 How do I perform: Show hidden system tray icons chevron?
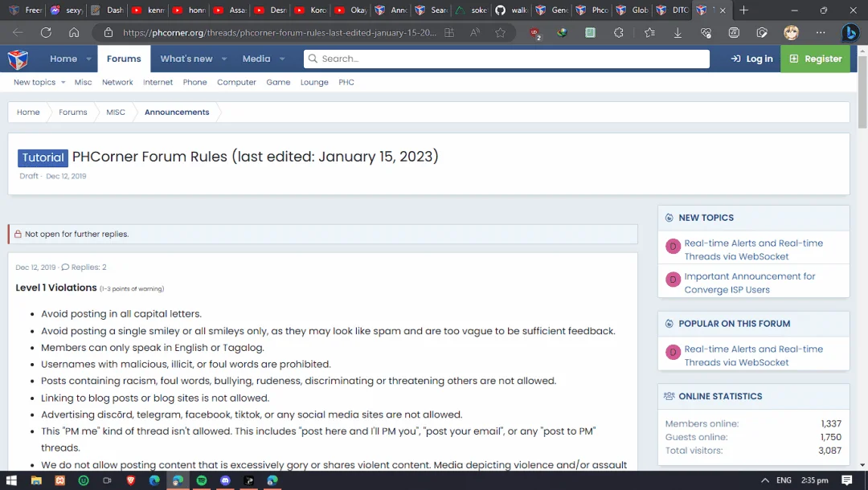click(x=765, y=480)
